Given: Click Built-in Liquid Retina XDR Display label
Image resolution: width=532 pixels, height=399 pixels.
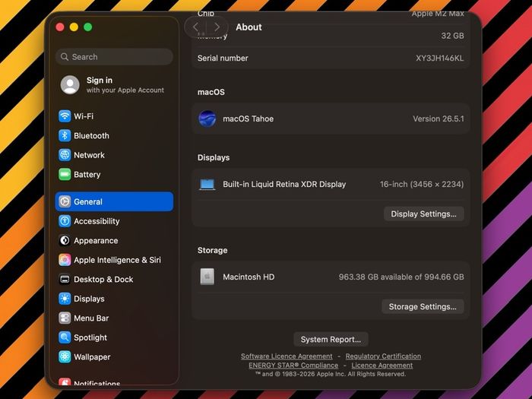Looking at the screenshot, I should 284,184.
